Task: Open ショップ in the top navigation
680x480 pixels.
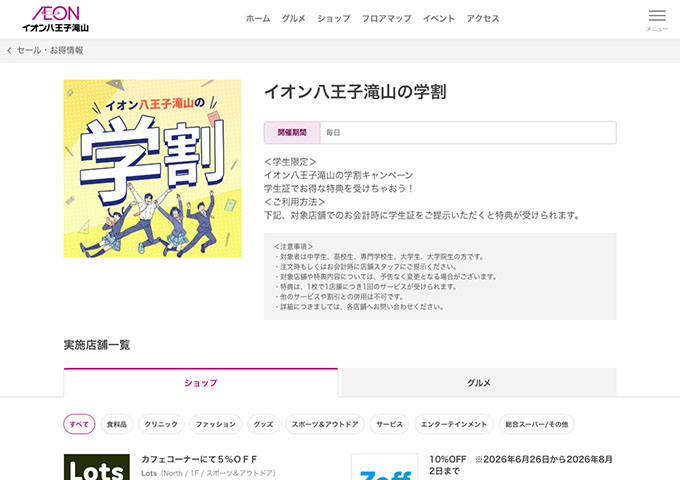Action: pyautogui.click(x=333, y=19)
